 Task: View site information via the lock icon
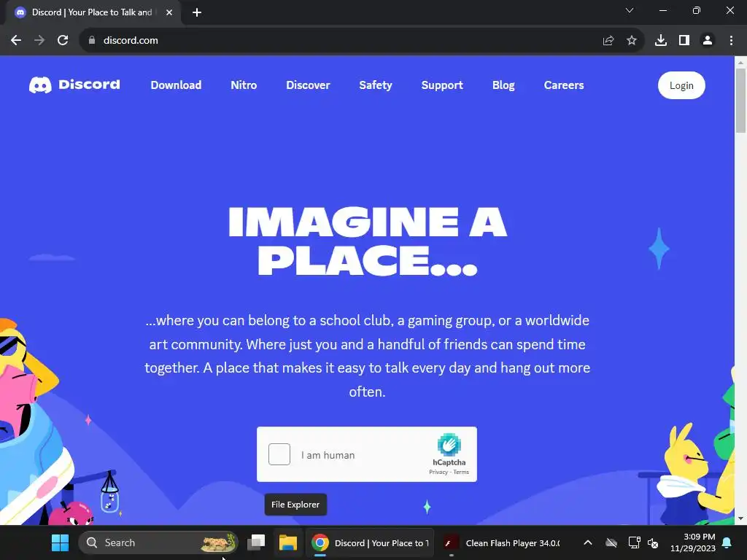(92, 41)
